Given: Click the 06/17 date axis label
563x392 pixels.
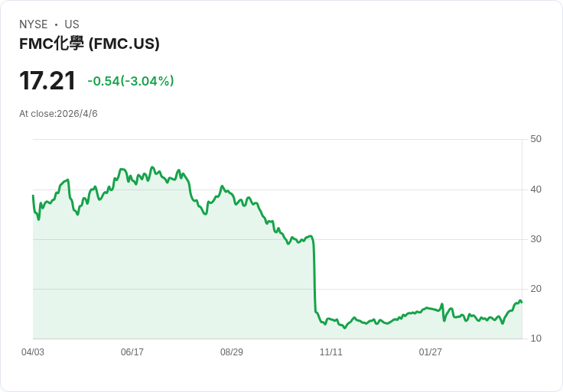Looking at the screenshot, I should click(132, 352).
